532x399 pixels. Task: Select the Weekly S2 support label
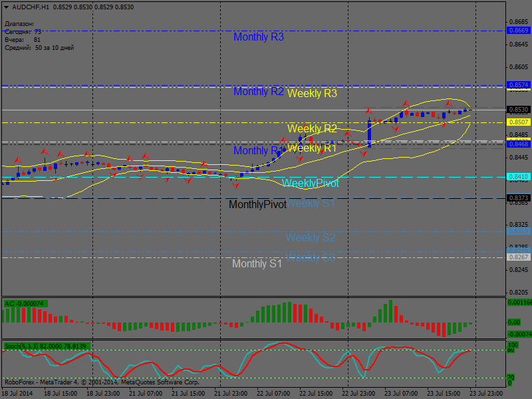(311, 237)
